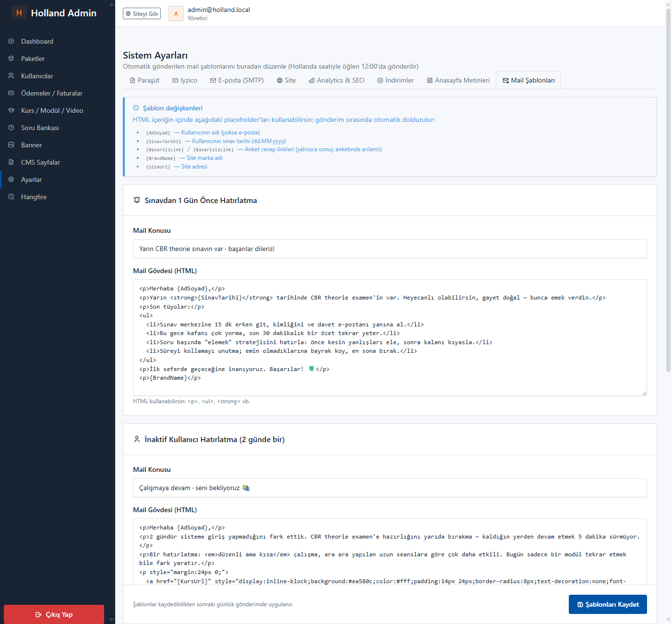Open Kullanıcılar page in sidebar
This screenshot has width=672, height=624.
(x=58, y=76)
